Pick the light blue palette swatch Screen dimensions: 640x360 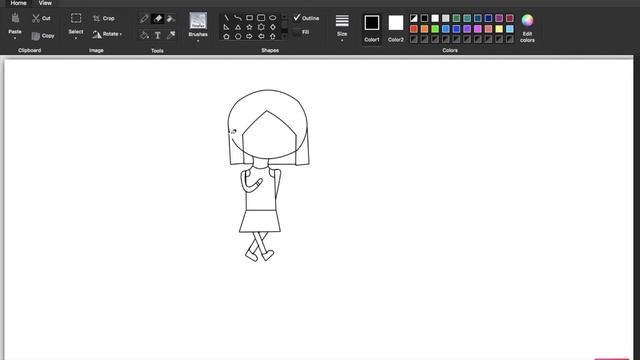(x=509, y=29)
